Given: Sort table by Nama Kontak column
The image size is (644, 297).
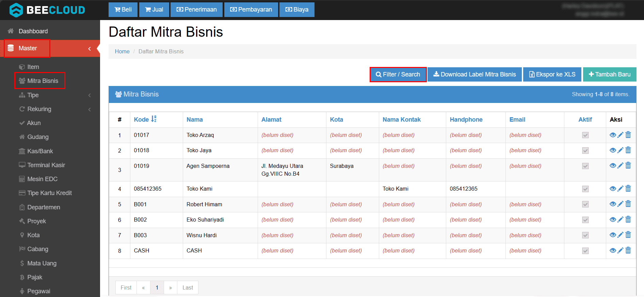Looking at the screenshot, I should (402, 120).
